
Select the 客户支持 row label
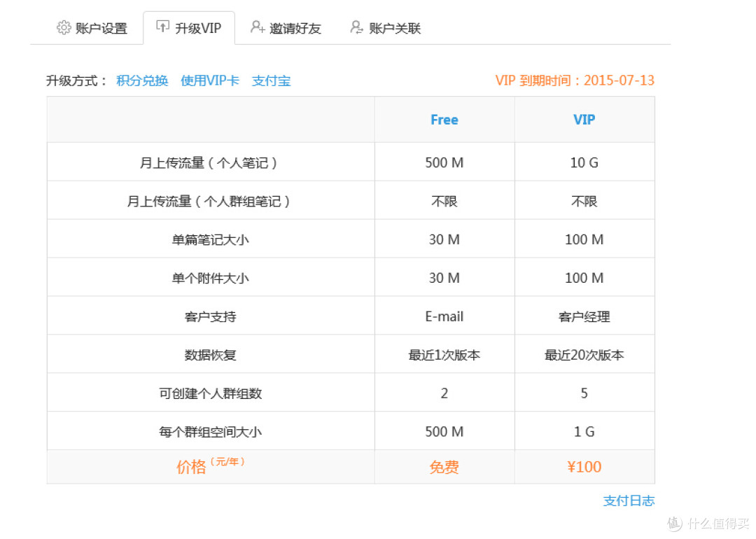[210, 316]
